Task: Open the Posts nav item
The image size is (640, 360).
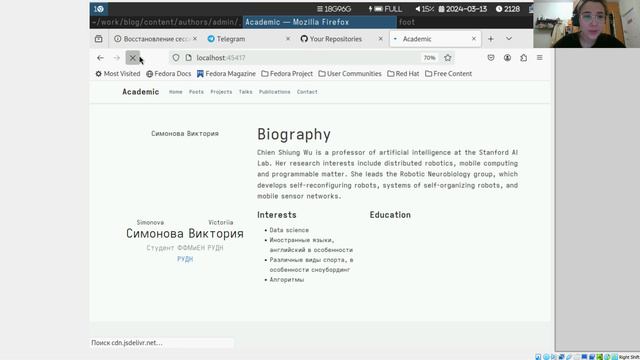Action: click(196, 92)
